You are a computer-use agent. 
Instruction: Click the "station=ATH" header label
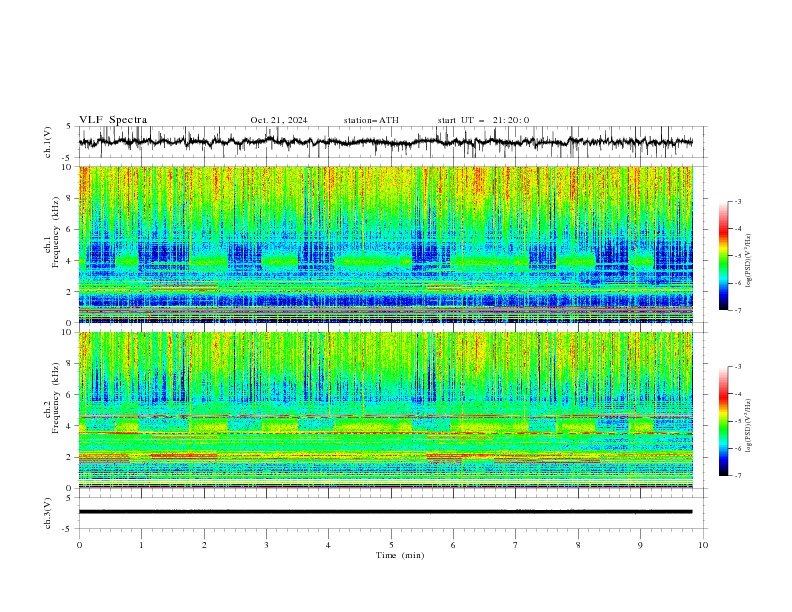coord(371,120)
